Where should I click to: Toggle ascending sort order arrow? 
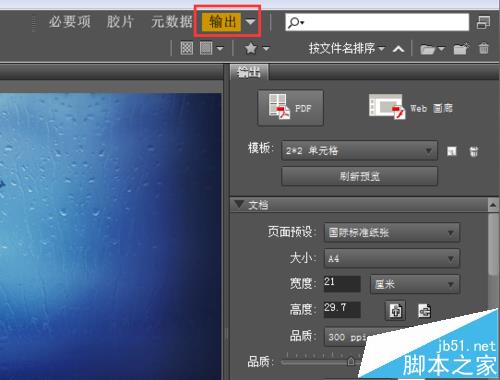click(399, 49)
